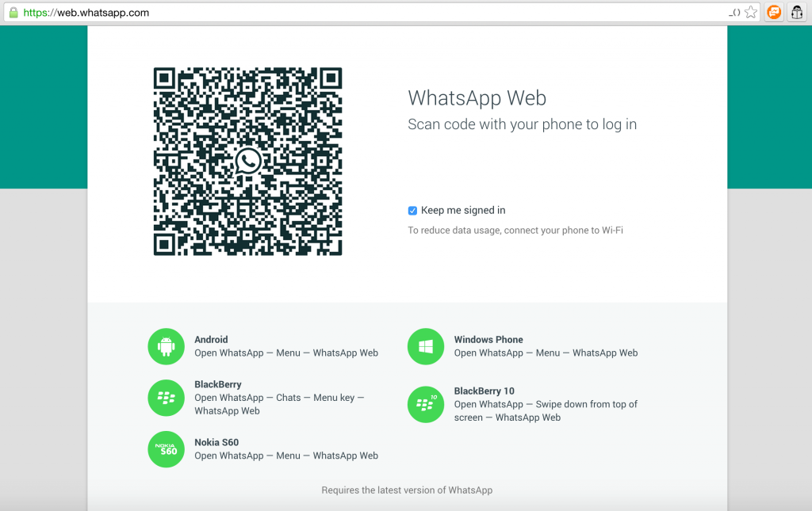Viewport: 812px width, 511px height.
Task: Click the 'Windows Phone' platform title
Action: tap(488, 340)
